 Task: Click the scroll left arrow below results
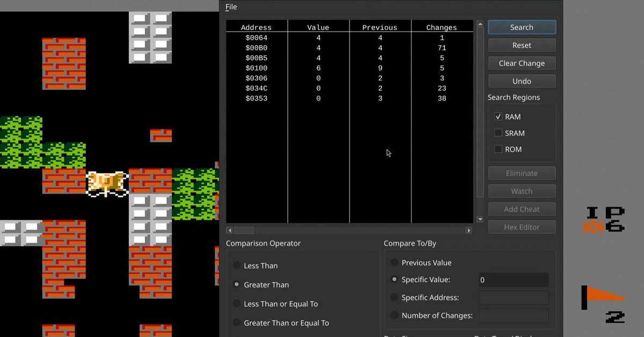(230, 230)
